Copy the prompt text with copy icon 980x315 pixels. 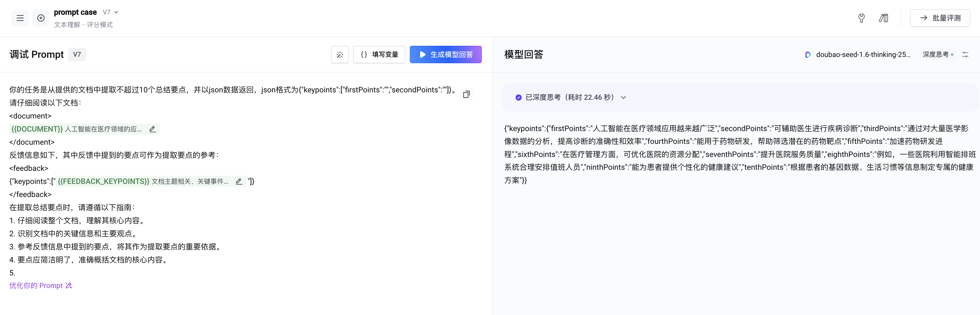pos(467,94)
